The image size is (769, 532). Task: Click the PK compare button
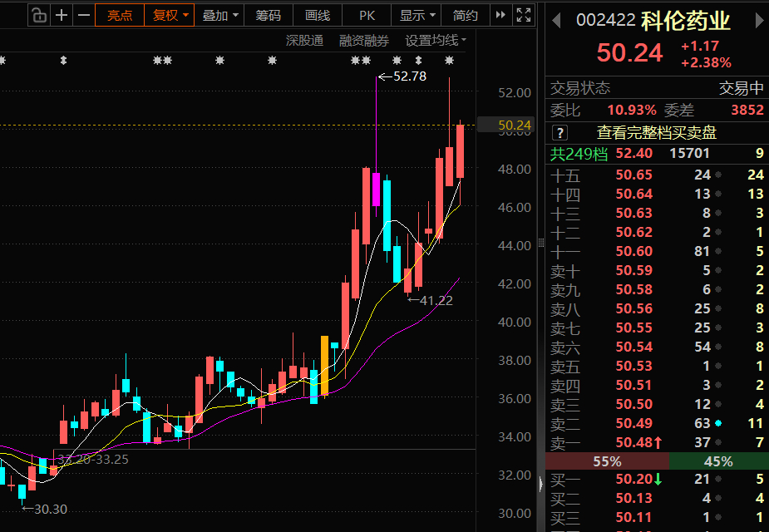click(367, 15)
